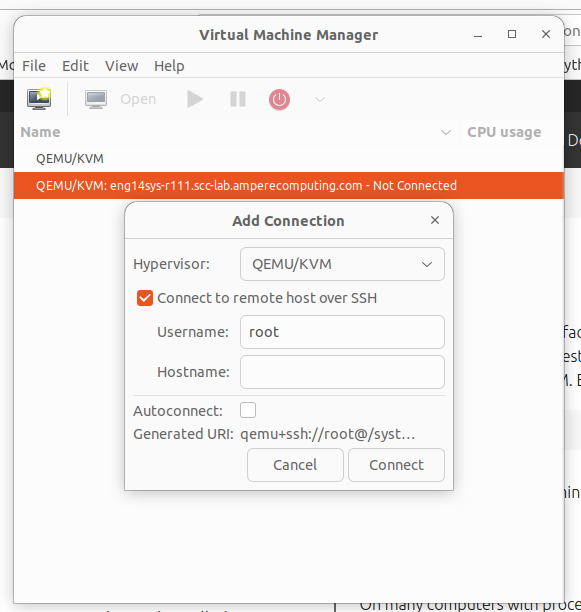Click the Generated URI text
This screenshot has height=612, width=581.
point(327,434)
